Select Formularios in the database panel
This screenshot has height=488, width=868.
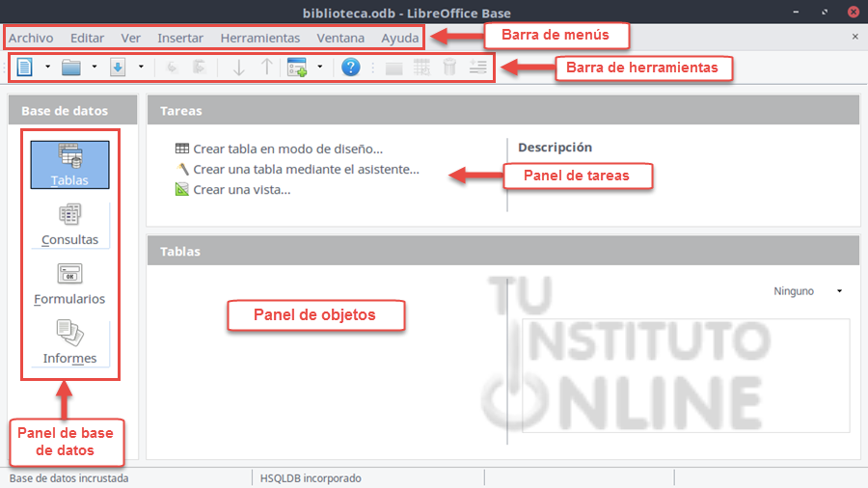pos(69,284)
